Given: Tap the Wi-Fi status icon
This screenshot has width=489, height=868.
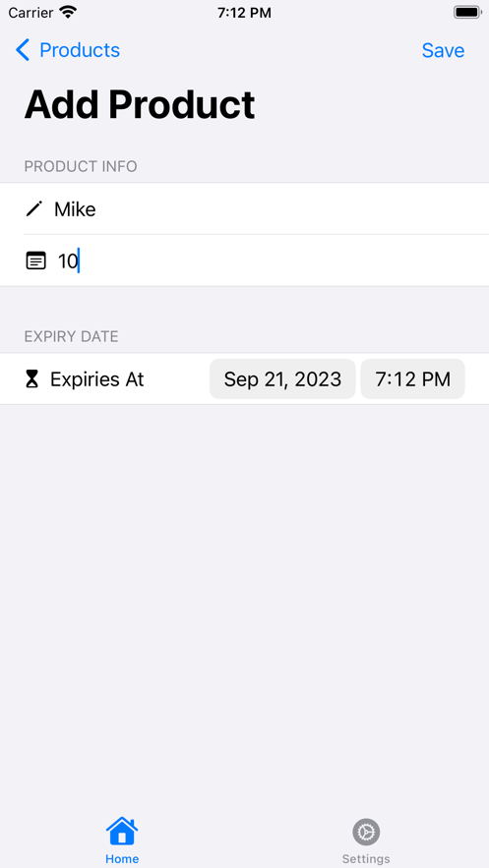Looking at the screenshot, I should 69,12.
